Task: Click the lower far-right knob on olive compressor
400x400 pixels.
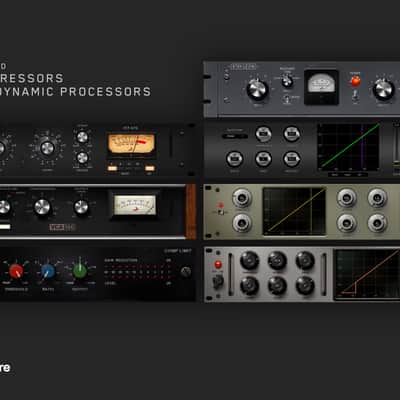Action: 377,223
